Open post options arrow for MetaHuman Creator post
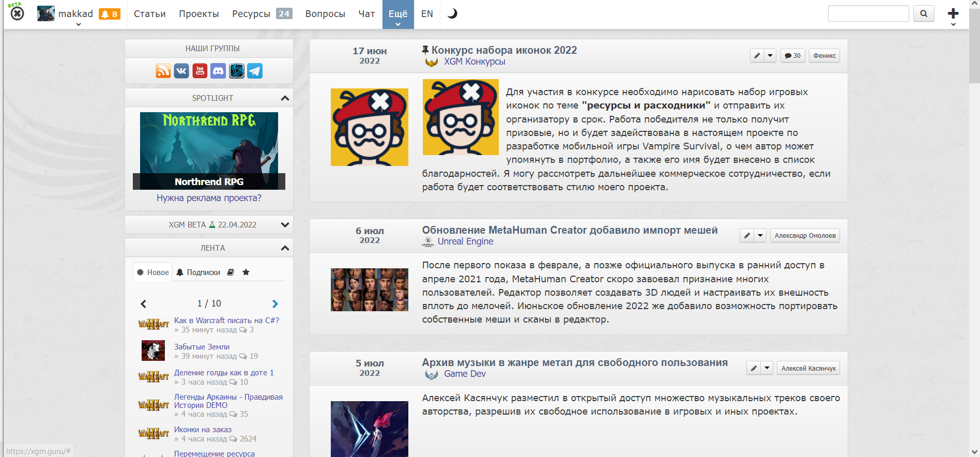 pos(760,236)
